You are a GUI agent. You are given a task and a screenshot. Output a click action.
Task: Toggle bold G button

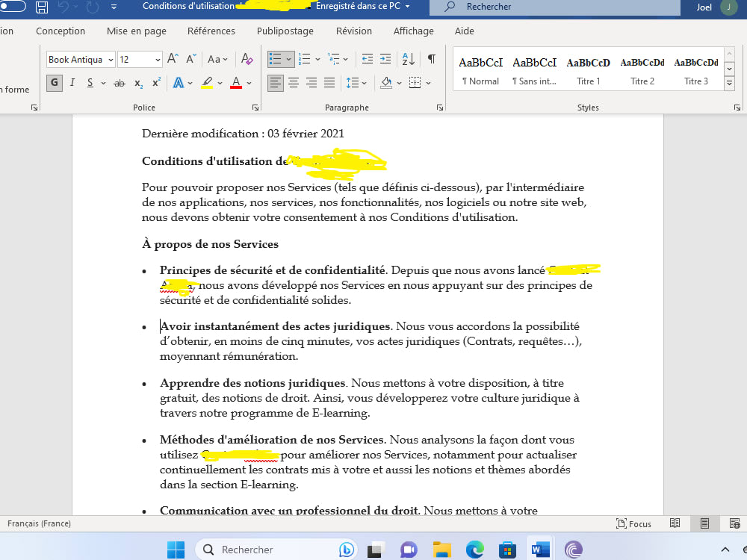coord(55,83)
